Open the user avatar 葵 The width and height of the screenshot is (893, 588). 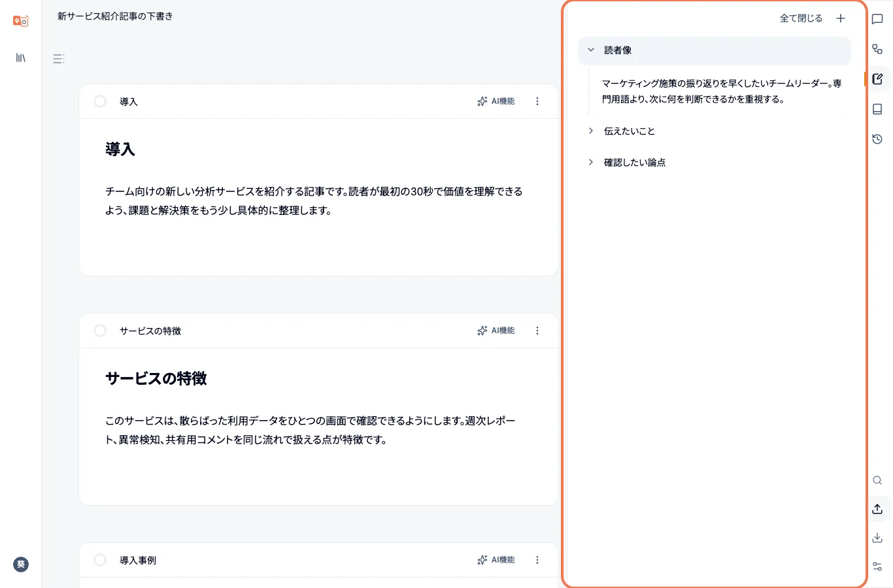(x=21, y=564)
